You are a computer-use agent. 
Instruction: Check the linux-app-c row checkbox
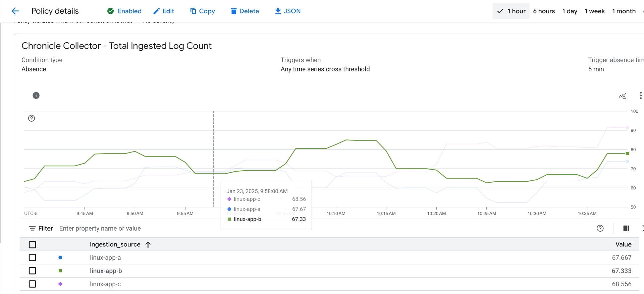coord(33,284)
